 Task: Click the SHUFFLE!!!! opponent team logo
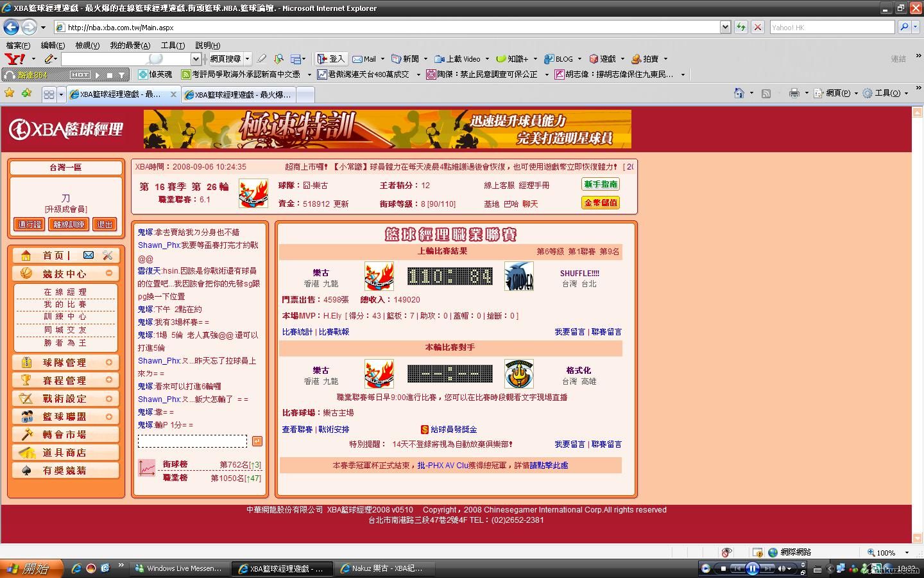(518, 276)
